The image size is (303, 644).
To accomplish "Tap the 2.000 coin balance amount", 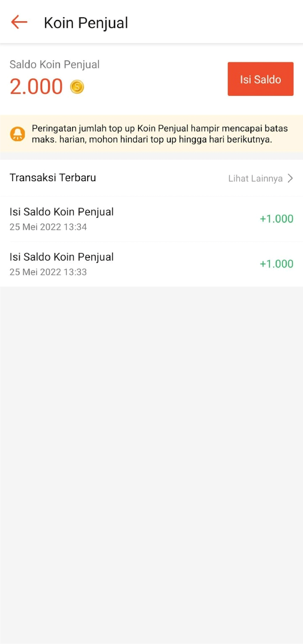I will (36, 87).
